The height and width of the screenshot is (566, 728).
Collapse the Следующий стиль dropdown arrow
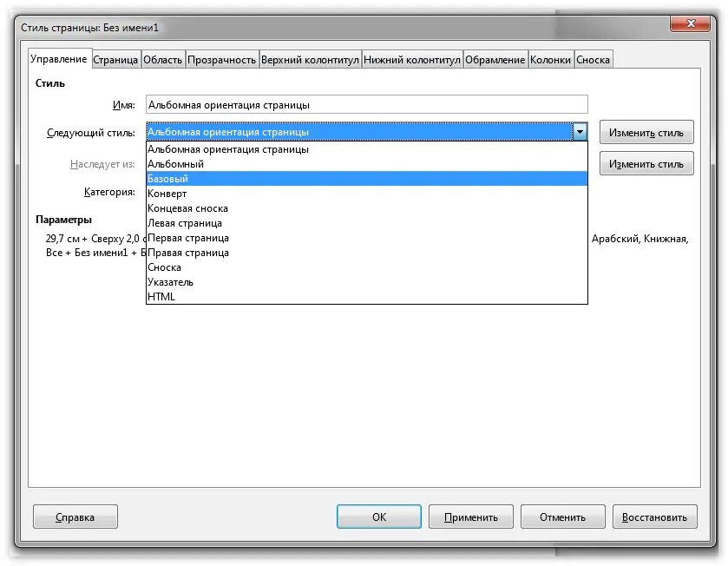[580, 132]
